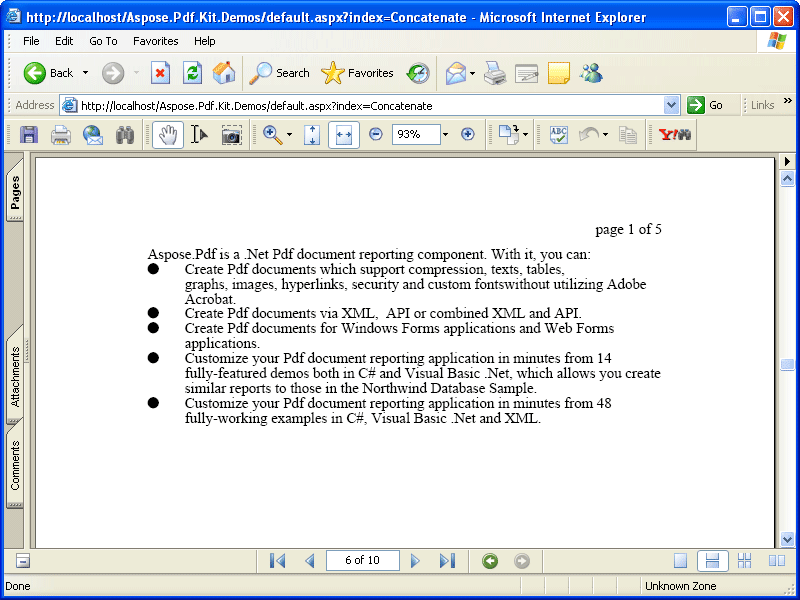The height and width of the screenshot is (600, 800).
Task: Open PDF search binoculars
Action: (x=124, y=135)
